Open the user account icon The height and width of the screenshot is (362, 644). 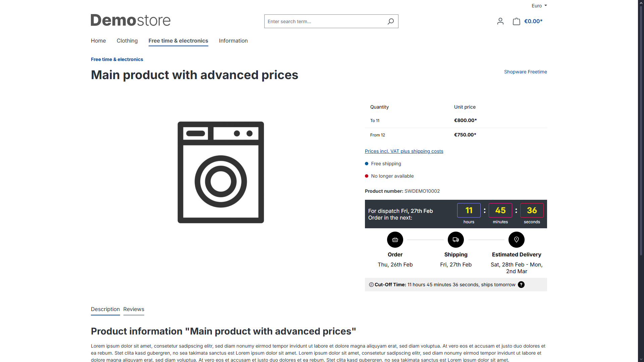500,21
